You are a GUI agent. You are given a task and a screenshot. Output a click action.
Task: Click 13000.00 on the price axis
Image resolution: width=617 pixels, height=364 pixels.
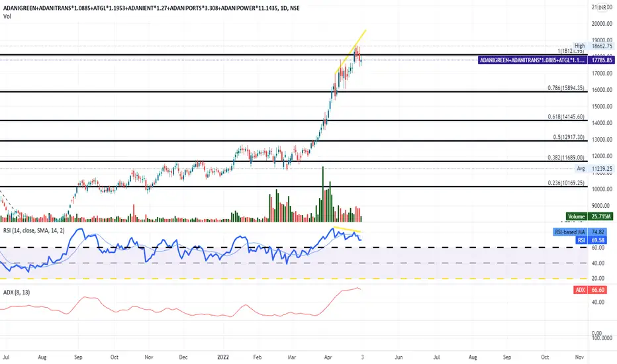point(602,139)
